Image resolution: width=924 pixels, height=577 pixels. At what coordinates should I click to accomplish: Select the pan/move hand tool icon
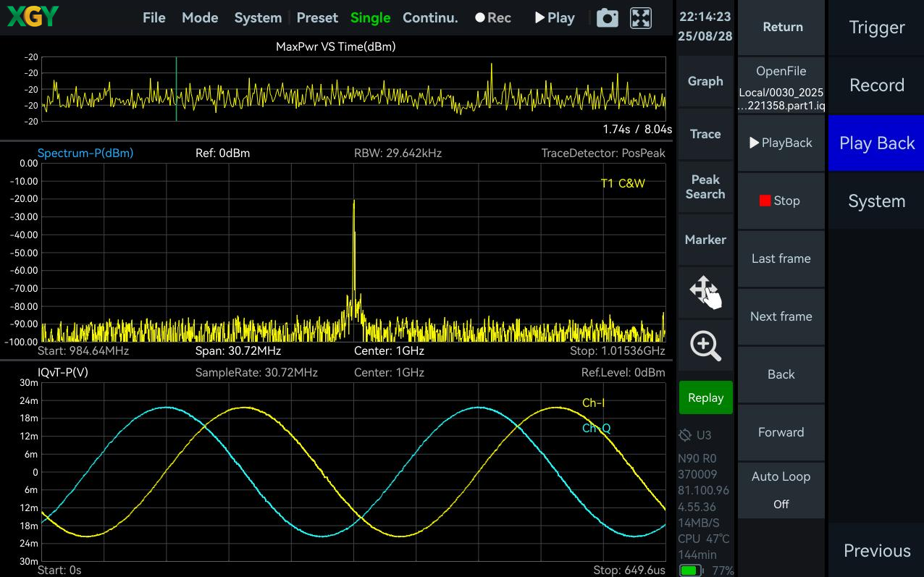[705, 292]
